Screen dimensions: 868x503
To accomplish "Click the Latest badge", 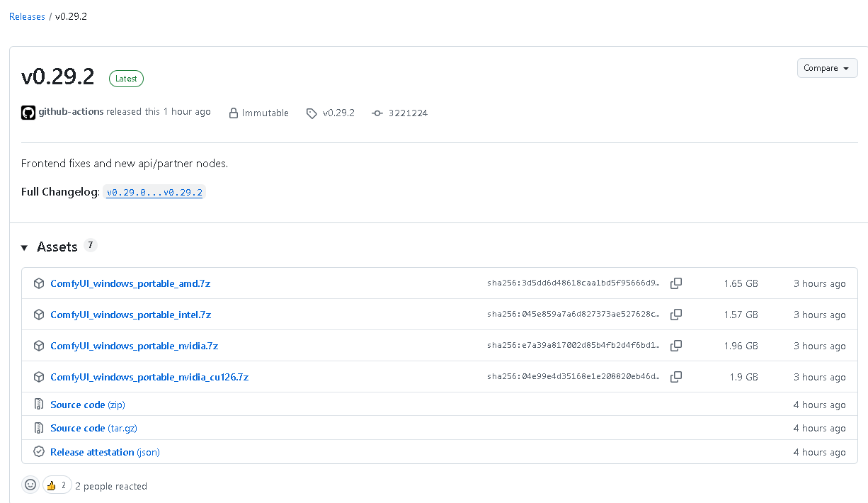I will [x=126, y=79].
